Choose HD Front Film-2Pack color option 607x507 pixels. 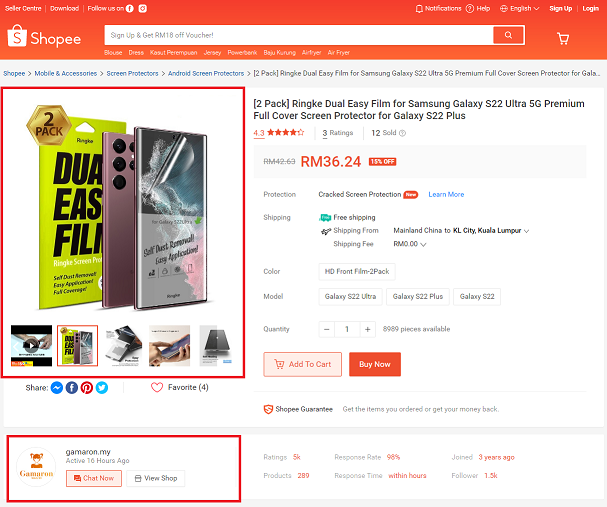point(357,271)
